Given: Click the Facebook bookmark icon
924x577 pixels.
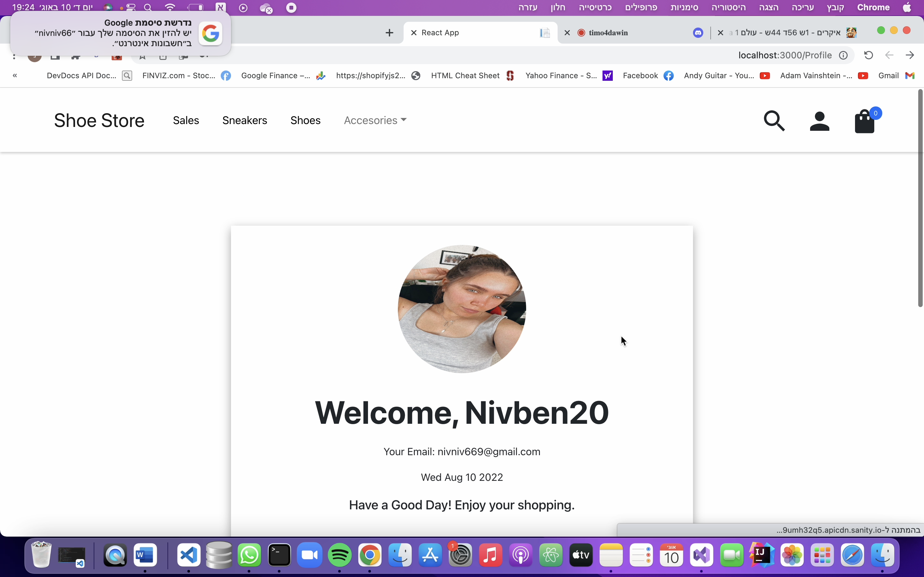Looking at the screenshot, I should coord(669,76).
